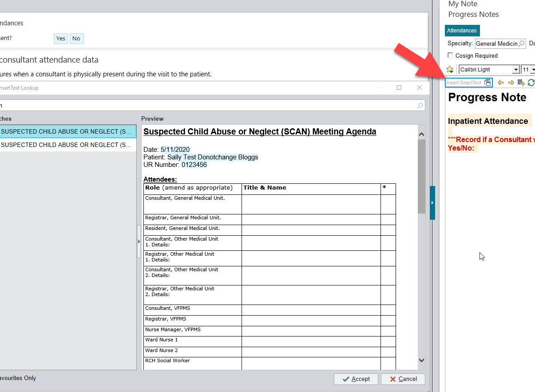Click the forward navigation arrow
This screenshot has width=535, height=392.
pyautogui.click(x=511, y=83)
